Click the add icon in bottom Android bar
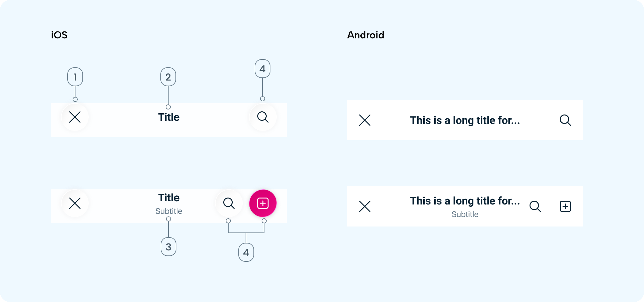Viewport: 644px width, 302px height. (565, 206)
